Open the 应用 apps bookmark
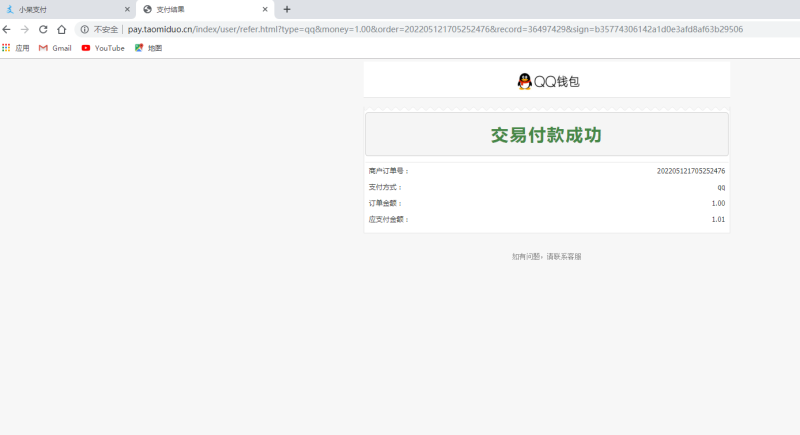Viewport: 800px width, 435px height. coord(16,48)
